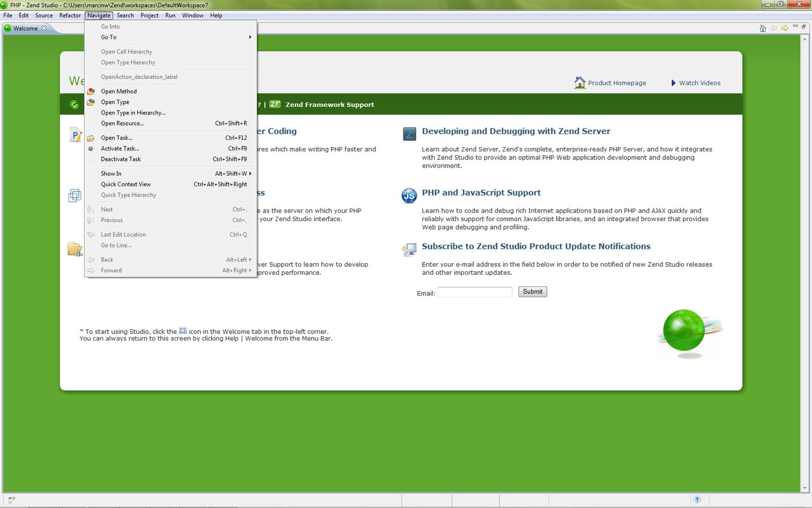The height and width of the screenshot is (508, 812).
Task: Click the update arrow icon in the status bar
Action: tap(697, 499)
